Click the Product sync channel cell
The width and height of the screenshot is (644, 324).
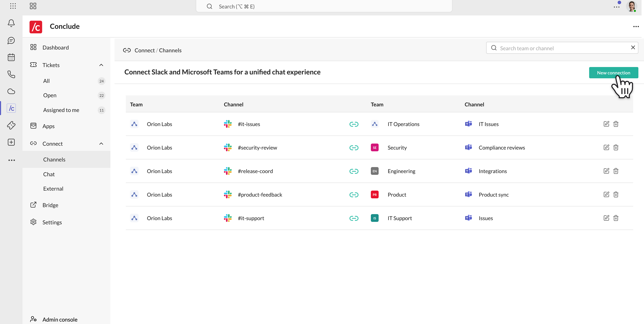pyautogui.click(x=494, y=195)
